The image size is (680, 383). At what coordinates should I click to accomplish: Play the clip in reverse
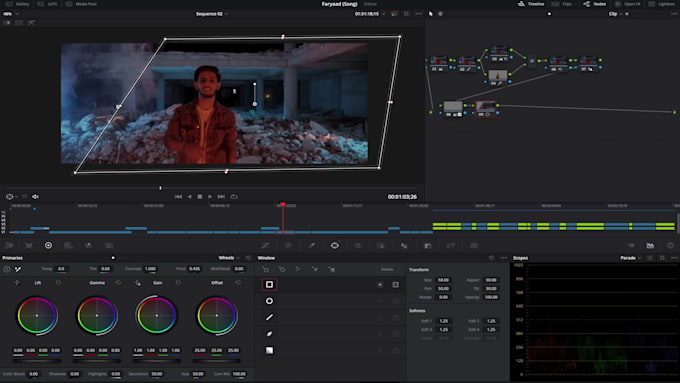189,196
